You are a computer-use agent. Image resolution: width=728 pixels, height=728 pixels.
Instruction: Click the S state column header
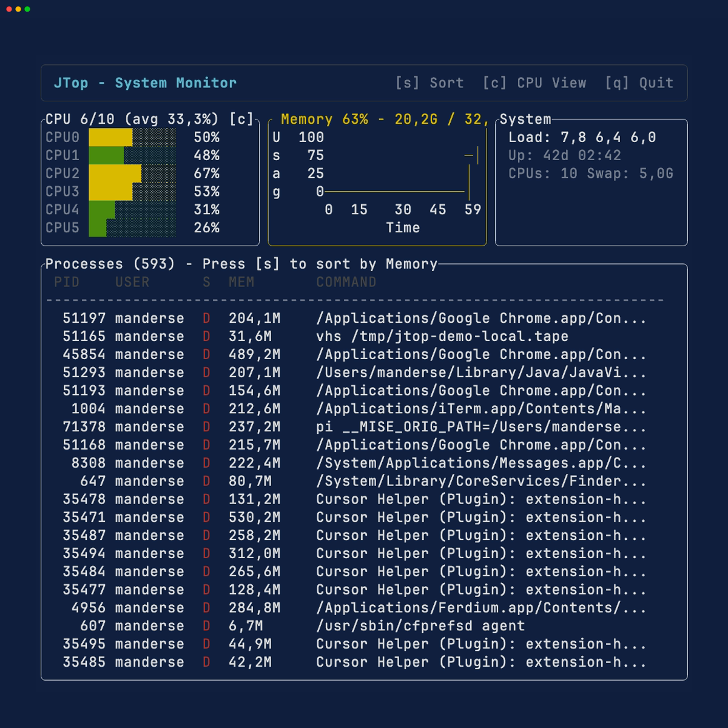(x=206, y=282)
